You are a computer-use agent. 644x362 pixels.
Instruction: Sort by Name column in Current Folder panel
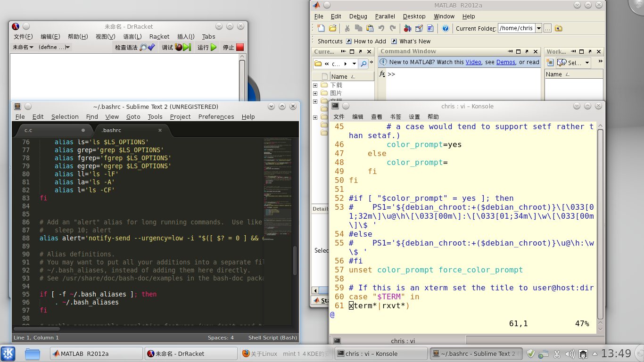click(x=351, y=76)
